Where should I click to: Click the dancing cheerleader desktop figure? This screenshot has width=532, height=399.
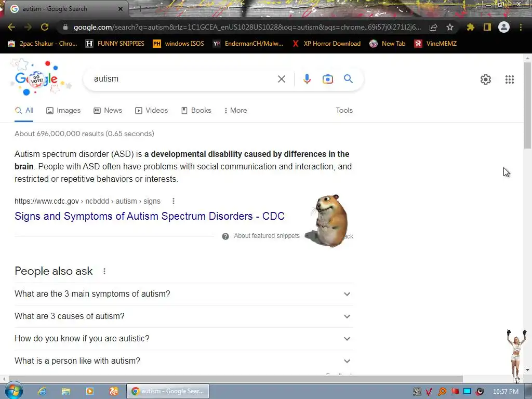click(x=516, y=355)
